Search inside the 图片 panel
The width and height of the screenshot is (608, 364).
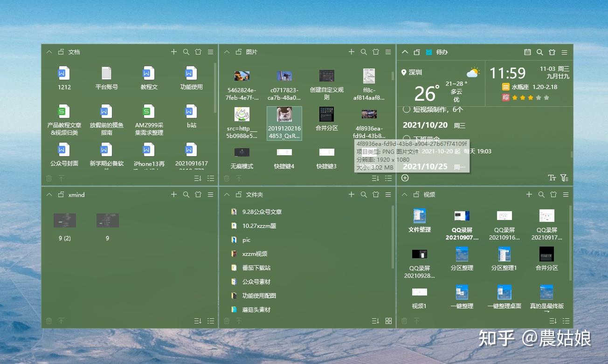[x=364, y=52]
